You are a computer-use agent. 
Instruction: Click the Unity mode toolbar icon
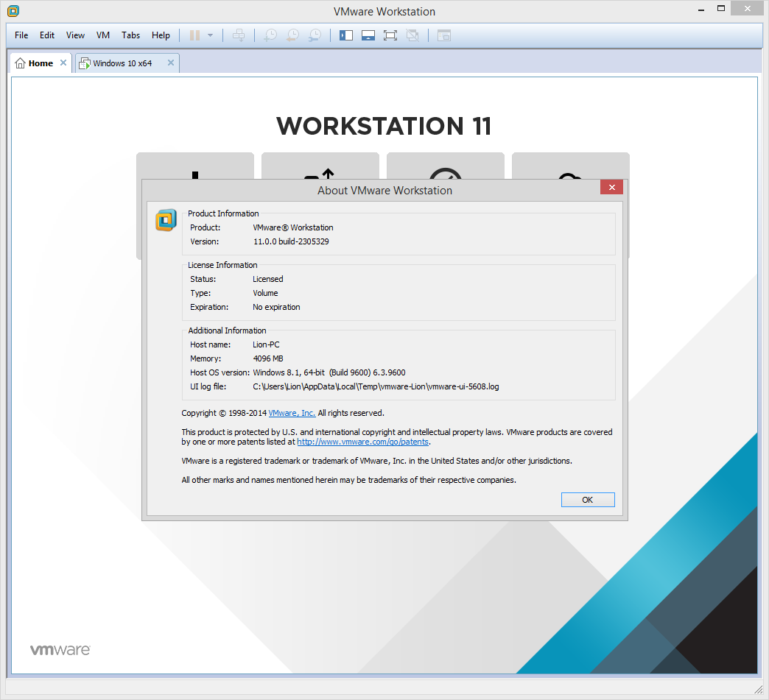[412, 35]
